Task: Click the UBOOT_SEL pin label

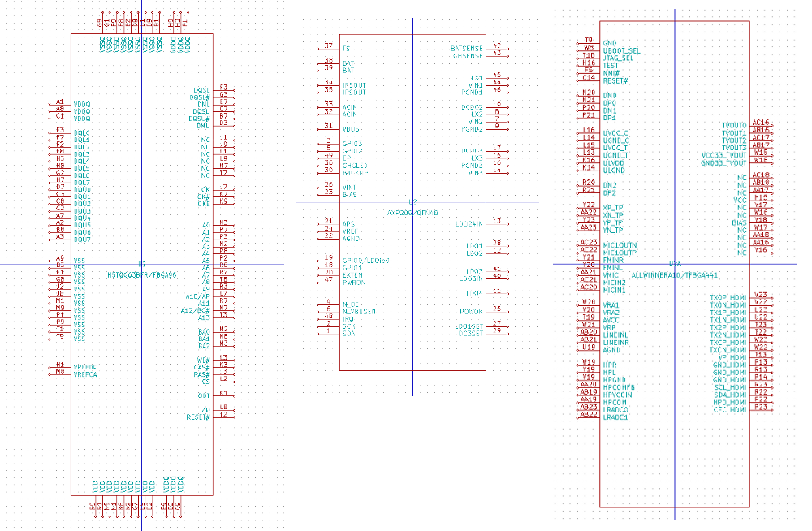Action: point(621,51)
